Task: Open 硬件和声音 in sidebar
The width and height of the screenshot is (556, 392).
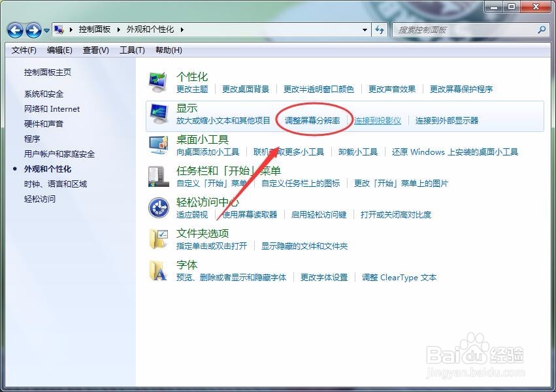Action: (44, 123)
